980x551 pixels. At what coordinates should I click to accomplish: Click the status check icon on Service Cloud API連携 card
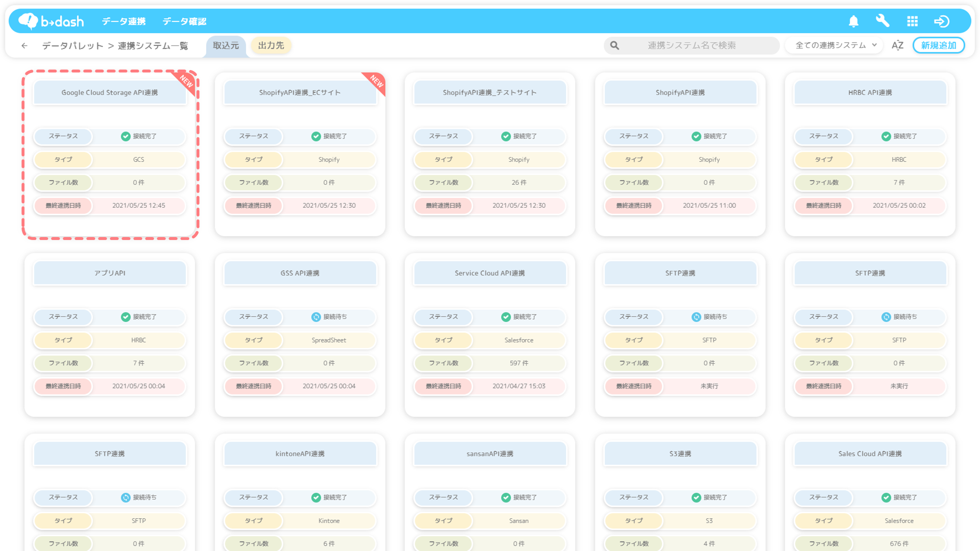506,317
